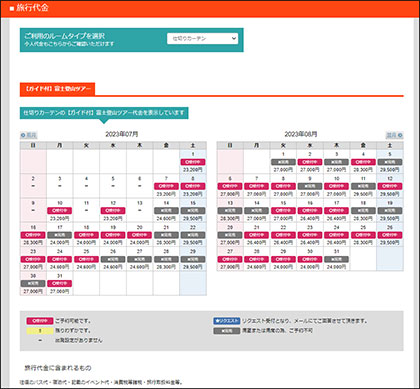Go to next month link above August calendar

pyautogui.click(x=395, y=135)
